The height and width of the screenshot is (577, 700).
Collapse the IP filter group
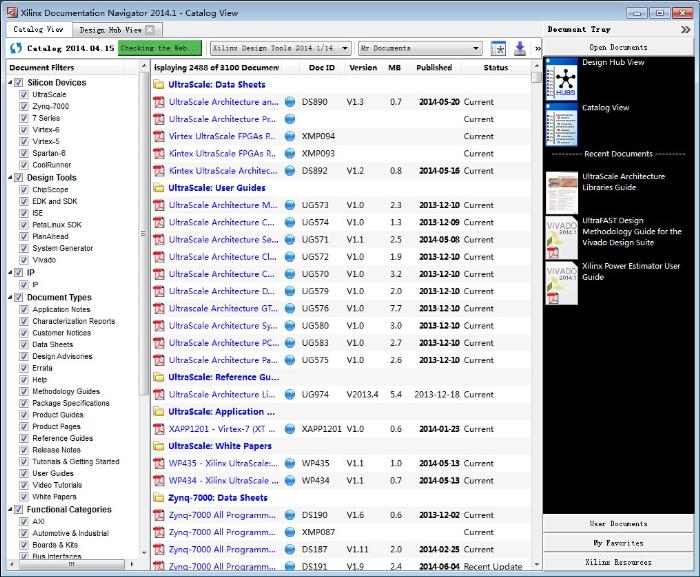[10, 272]
